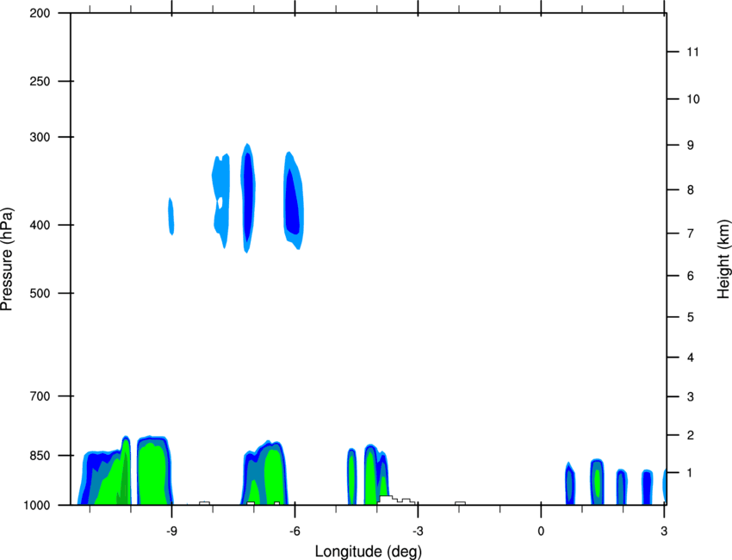The width and height of the screenshot is (732, 560).
Task: Click the 0 longitude tick label
Action: point(541,532)
